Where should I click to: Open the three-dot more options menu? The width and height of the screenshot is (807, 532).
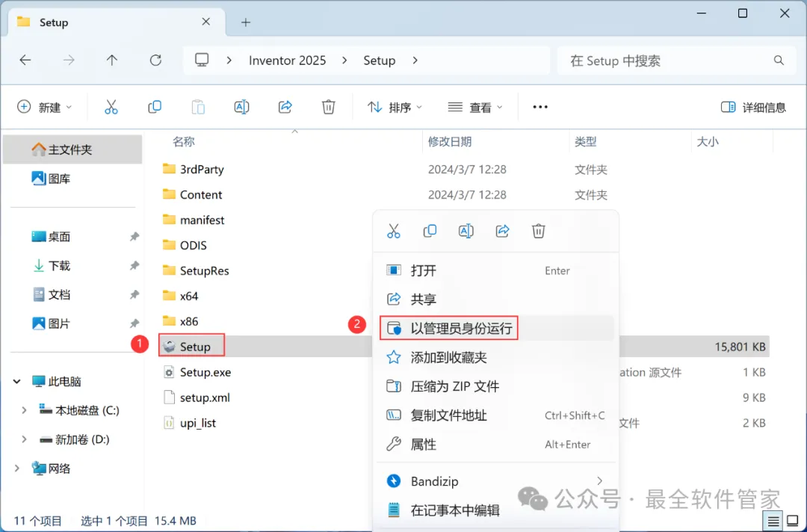(540, 107)
